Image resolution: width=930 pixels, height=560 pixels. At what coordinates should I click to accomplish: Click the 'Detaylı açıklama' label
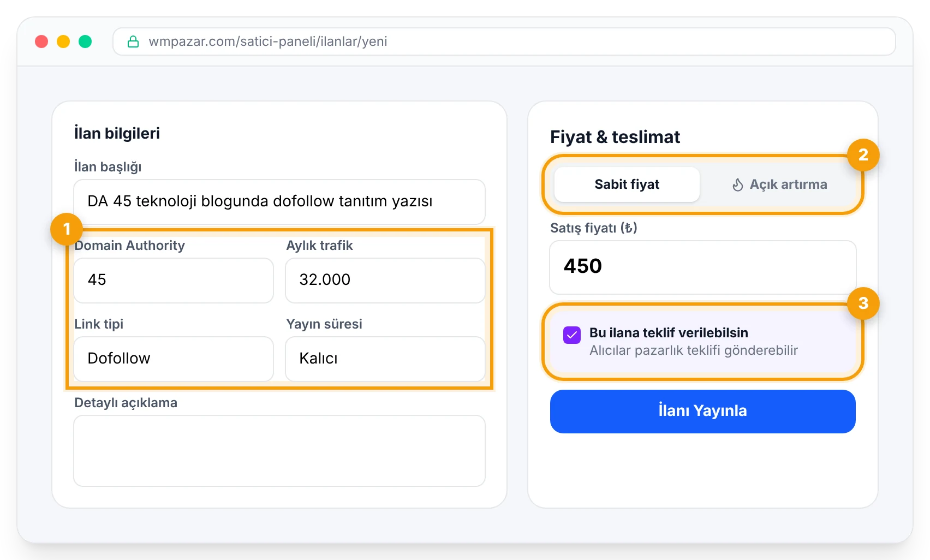coord(126,403)
